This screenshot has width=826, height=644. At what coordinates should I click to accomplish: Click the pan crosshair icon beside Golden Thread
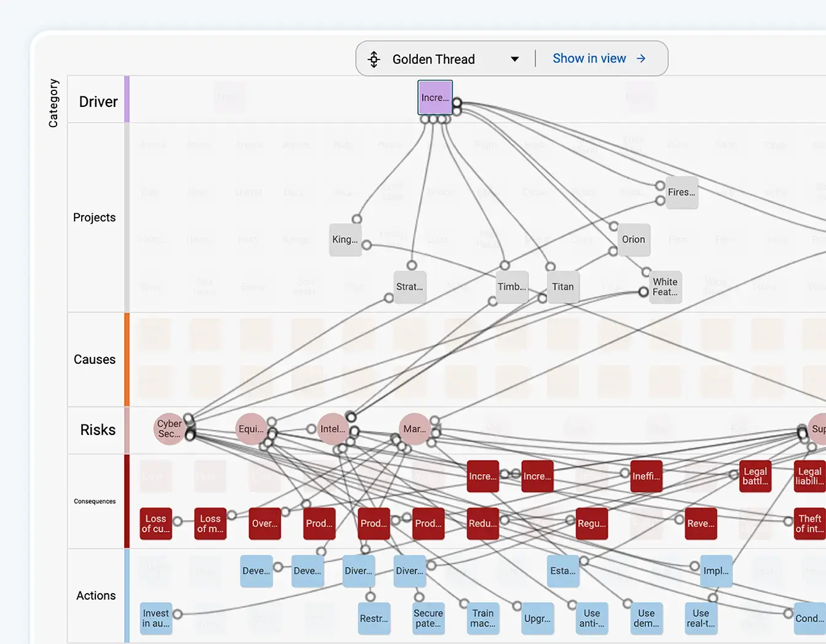(x=373, y=58)
